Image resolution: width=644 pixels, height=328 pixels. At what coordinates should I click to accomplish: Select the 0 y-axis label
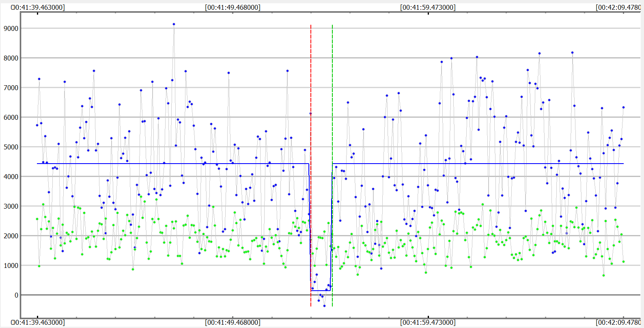(x=16, y=296)
